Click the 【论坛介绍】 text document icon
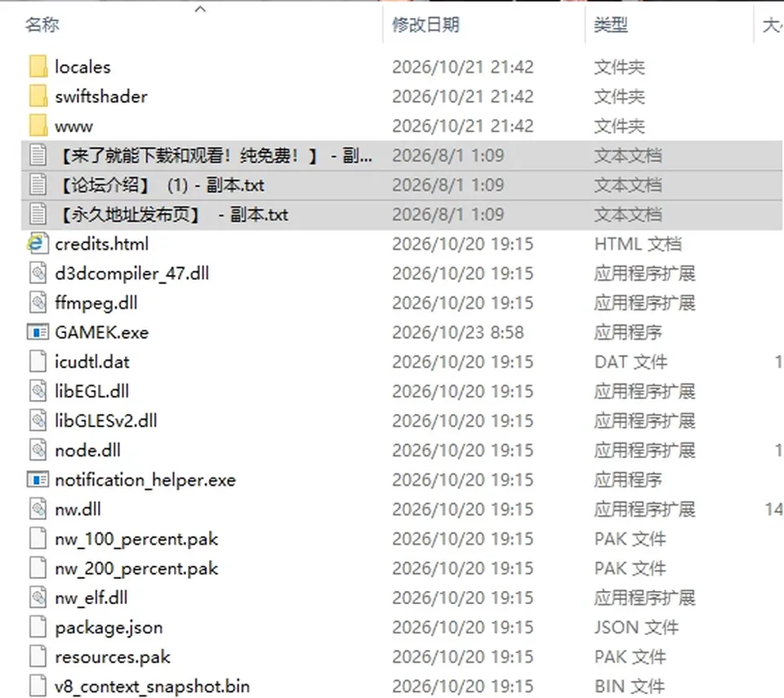The width and height of the screenshot is (784, 698). pos(38,185)
